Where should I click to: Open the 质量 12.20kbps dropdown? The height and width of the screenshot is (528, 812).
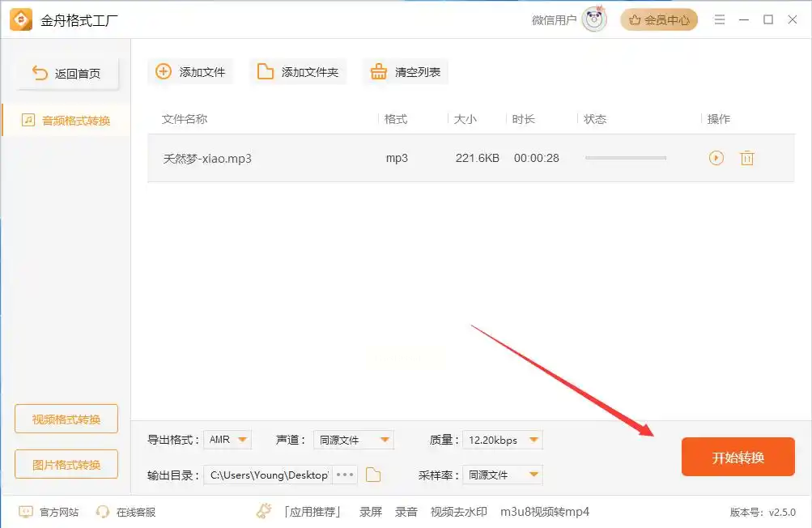pos(503,440)
